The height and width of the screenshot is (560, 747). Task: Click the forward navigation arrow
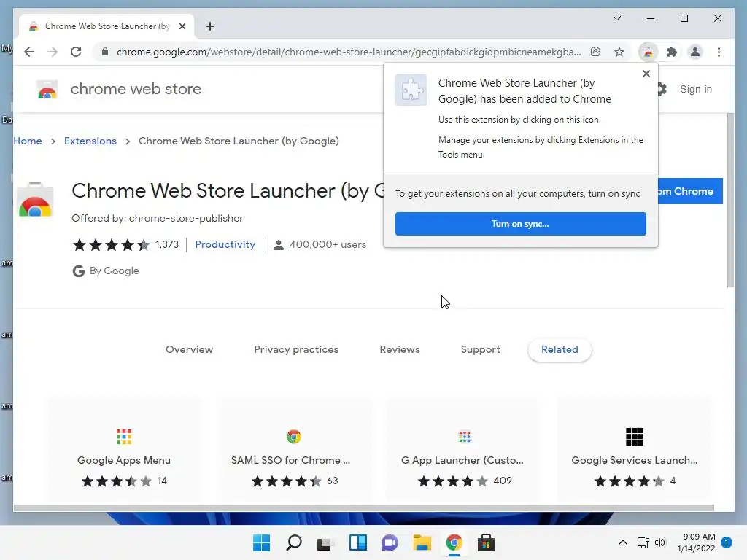(x=53, y=52)
